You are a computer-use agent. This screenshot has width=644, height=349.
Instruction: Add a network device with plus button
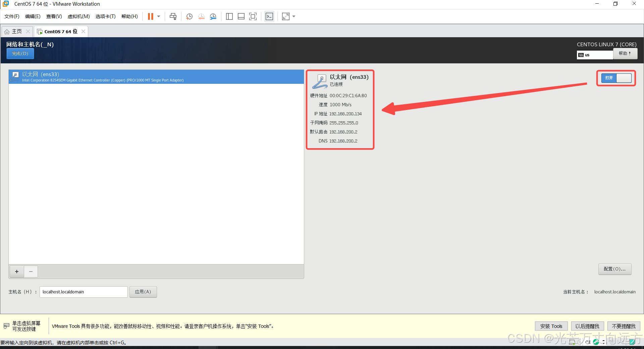(17, 272)
